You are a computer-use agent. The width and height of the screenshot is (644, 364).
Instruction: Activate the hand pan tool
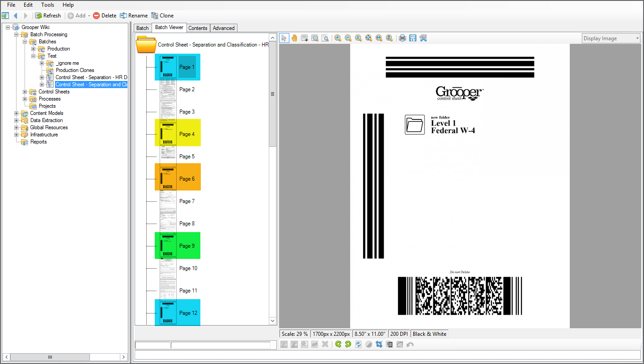pos(294,38)
